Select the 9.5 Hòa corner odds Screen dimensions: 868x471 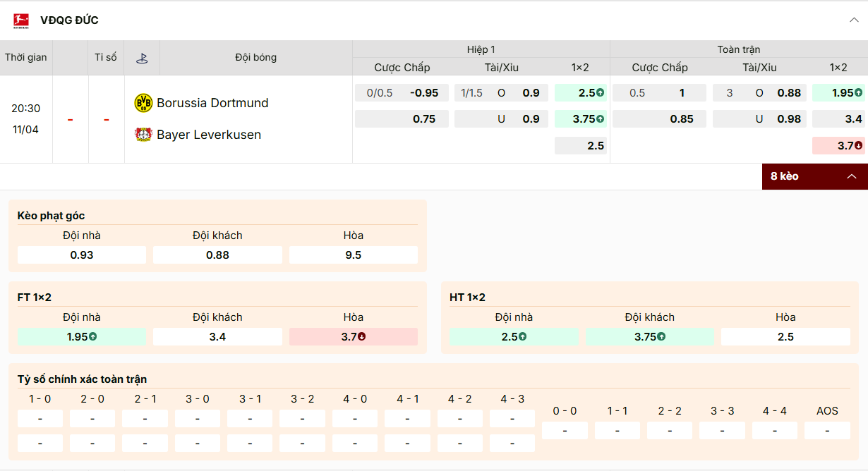[353, 255]
